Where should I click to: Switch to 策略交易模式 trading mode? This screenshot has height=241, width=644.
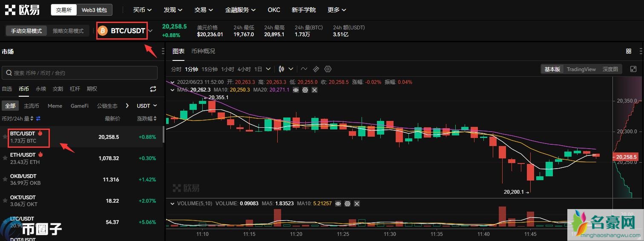68,31
